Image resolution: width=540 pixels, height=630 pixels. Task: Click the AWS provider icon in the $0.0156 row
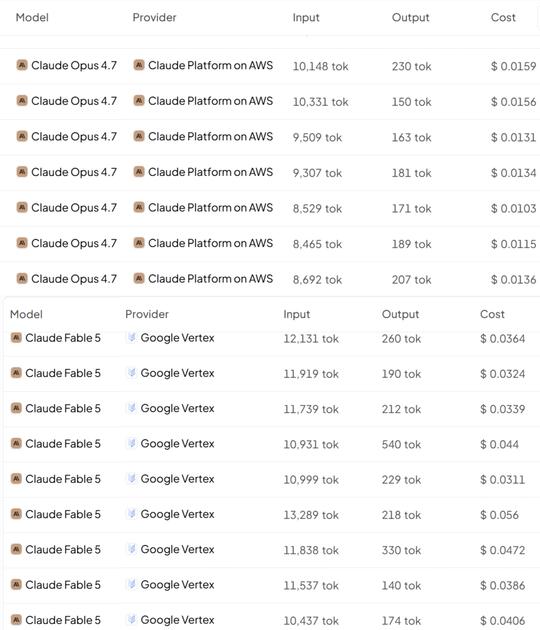tap(139, 100)
